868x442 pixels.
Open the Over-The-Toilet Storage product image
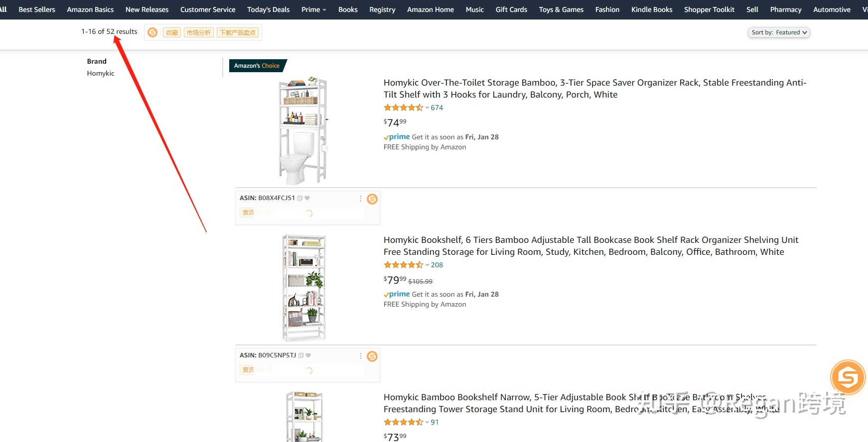[x=303, y=130]
